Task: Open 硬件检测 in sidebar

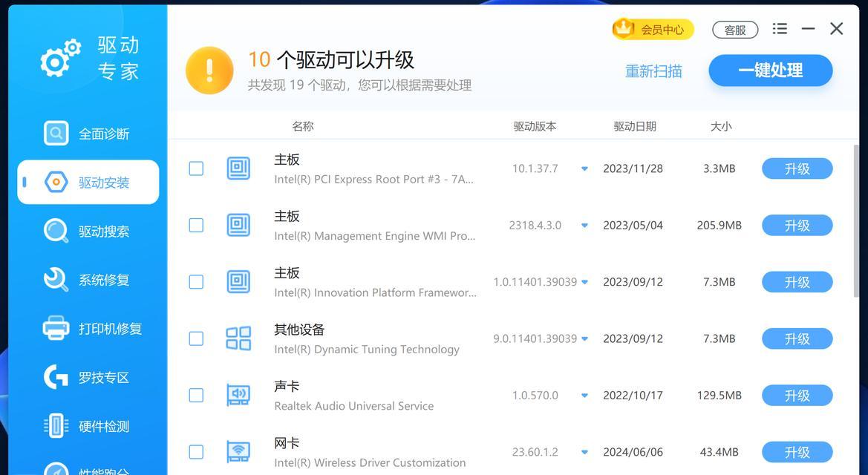Action: tap(88, 426)
